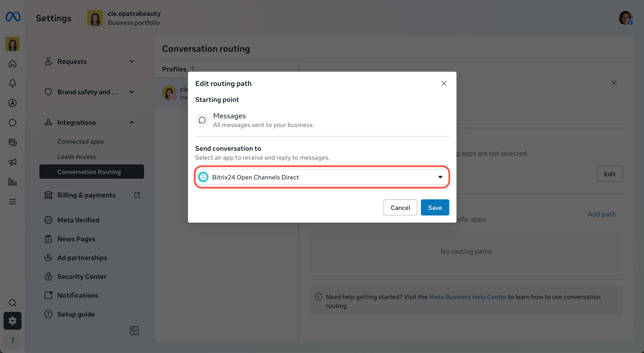Save the routing path
Screen dimensions: 644x353
(x=435, y=207)
